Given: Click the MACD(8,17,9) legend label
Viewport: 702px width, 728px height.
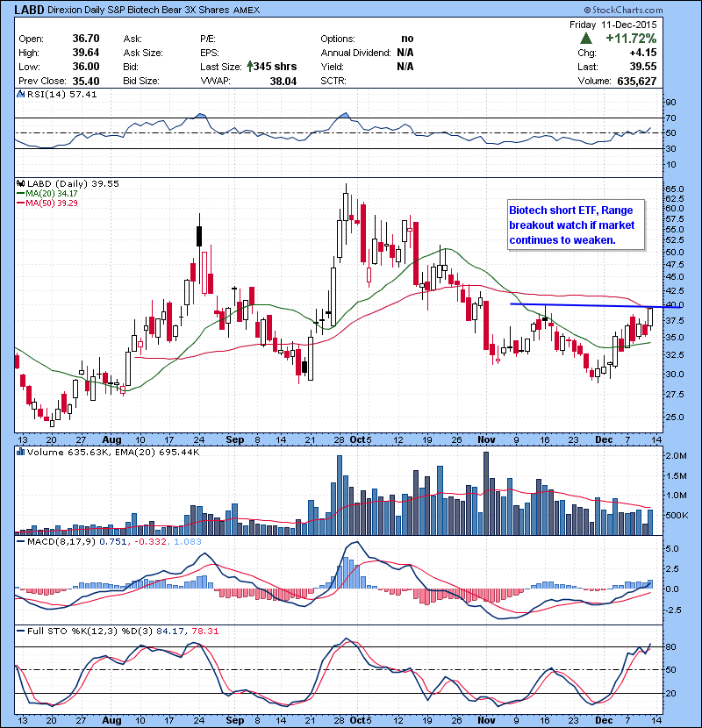Looking at the screenshot, I should (x=61, y=541).
